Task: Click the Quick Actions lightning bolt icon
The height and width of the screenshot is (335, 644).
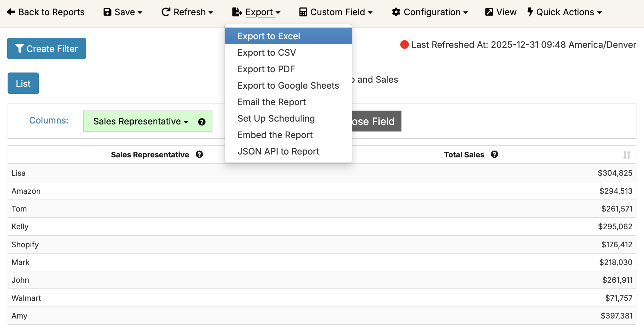Action: pos(530,12)
